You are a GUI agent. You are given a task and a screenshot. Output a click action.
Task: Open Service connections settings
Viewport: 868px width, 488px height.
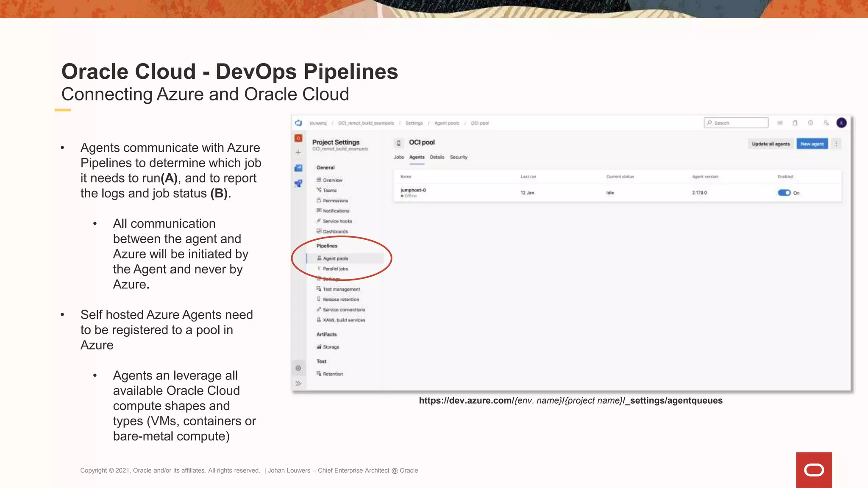pos(344,310)
